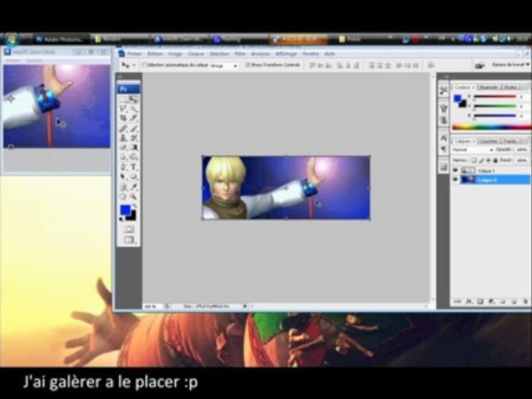Open status bar document info arrow

pyautogui.click(x=245, y=306)
